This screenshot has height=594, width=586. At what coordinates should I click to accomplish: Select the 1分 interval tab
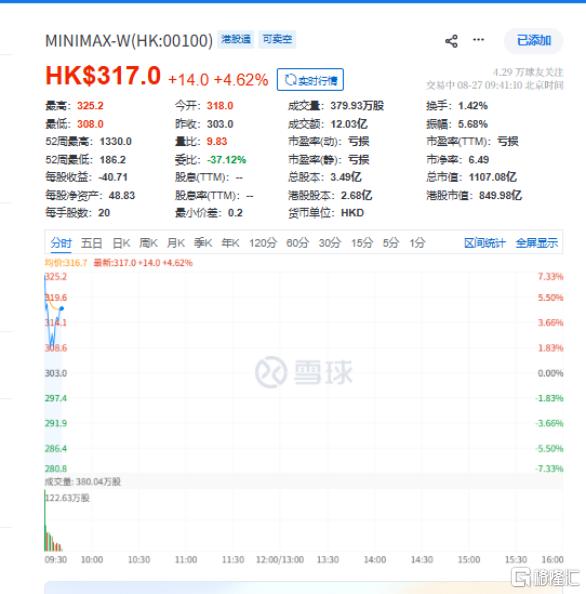[417, 243]
